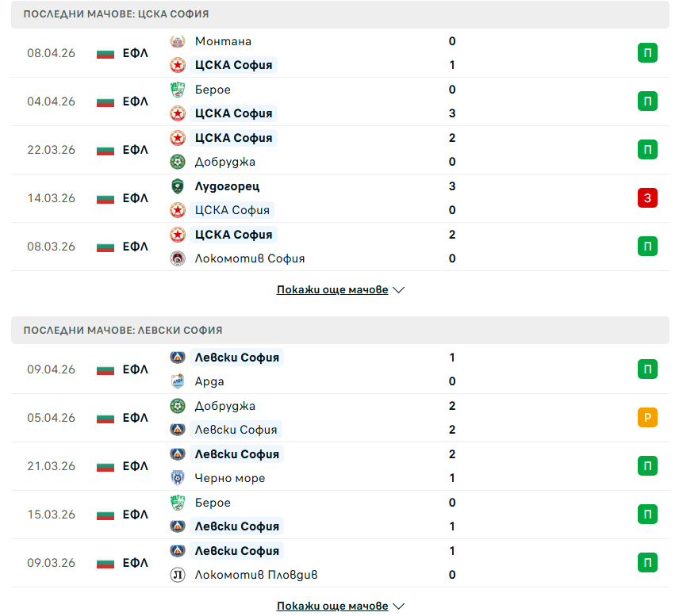Click green П badge for 09.03.26 match
The image size is (679, 616).
pos(647,563)
